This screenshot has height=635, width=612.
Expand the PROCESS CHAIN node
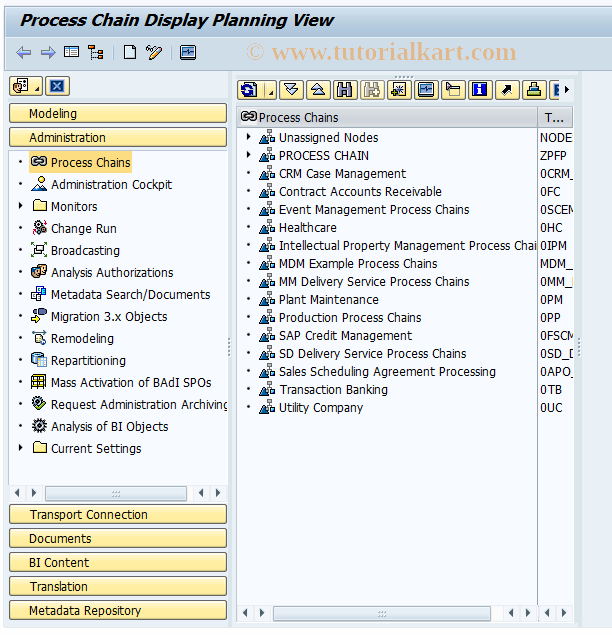[248, 155]
